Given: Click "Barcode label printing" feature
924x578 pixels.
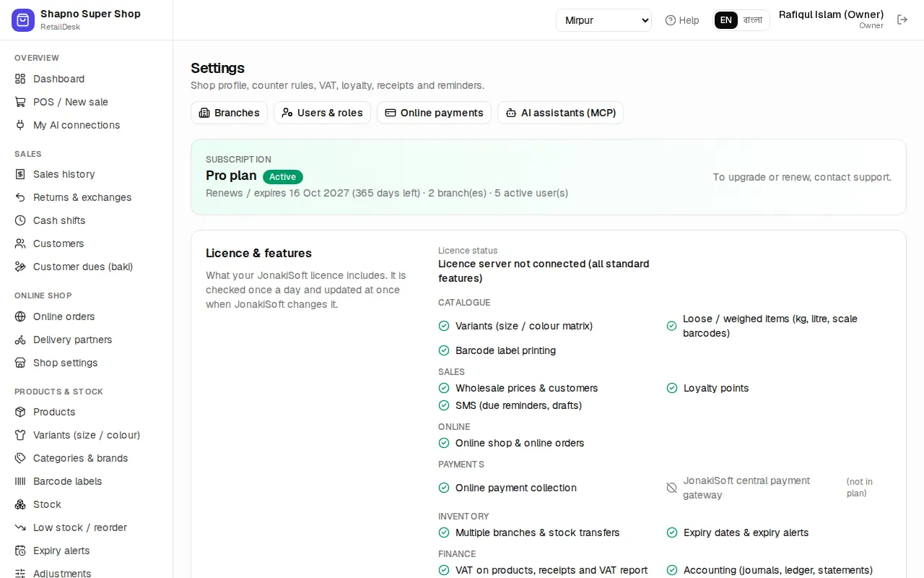Looking at the screenshot, I should [505, 350].
